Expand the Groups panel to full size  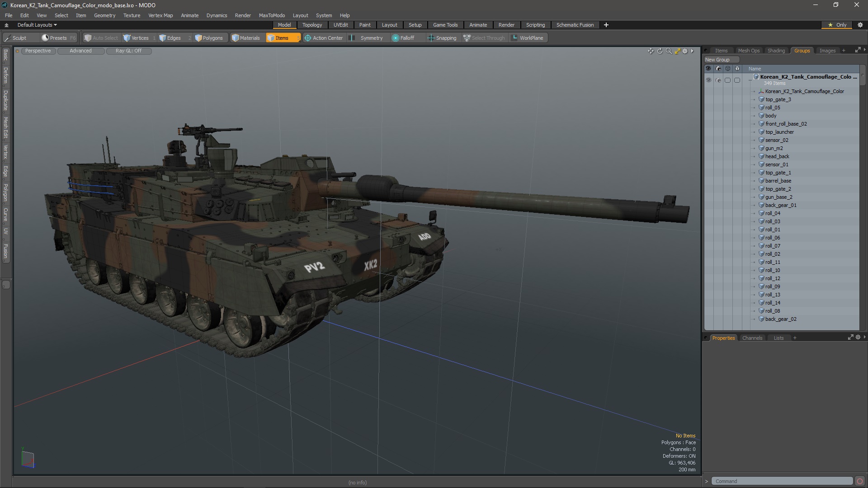click(858, 50)
